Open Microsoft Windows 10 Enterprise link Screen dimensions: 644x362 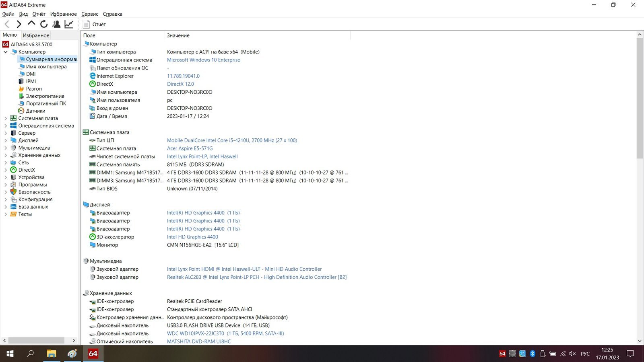click(x=203, y=60)
